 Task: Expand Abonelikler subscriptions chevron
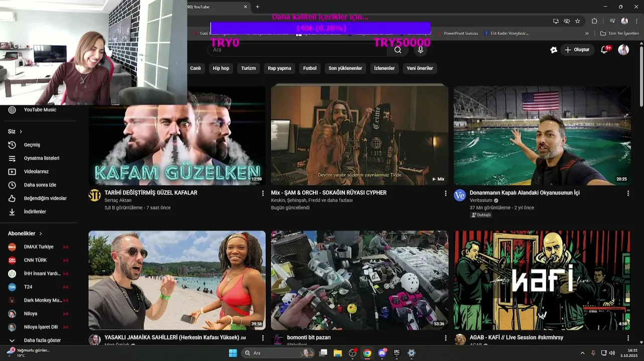coord(41,234)
